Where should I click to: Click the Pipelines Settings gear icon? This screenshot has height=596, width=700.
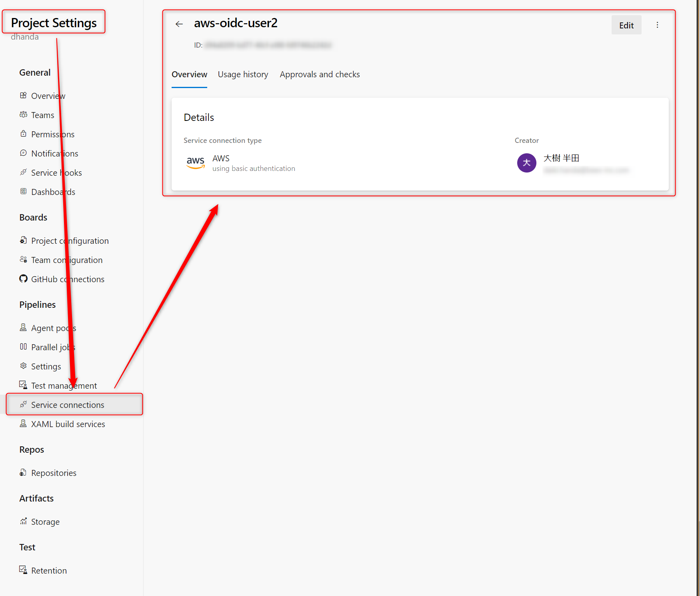click(24, 366)
